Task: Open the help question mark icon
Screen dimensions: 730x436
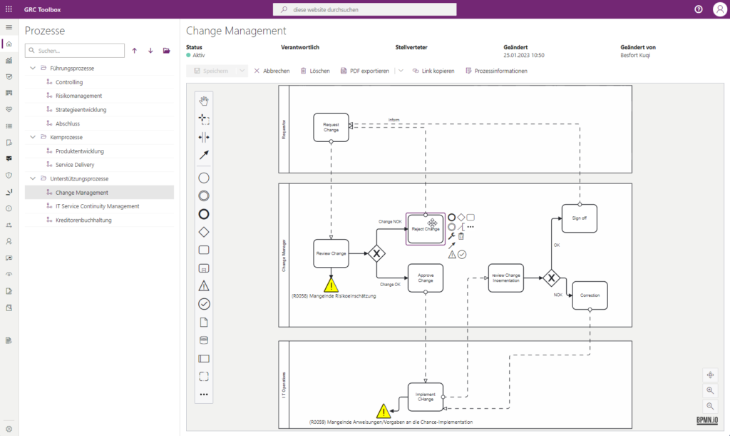Action: [x=698, y=9]
